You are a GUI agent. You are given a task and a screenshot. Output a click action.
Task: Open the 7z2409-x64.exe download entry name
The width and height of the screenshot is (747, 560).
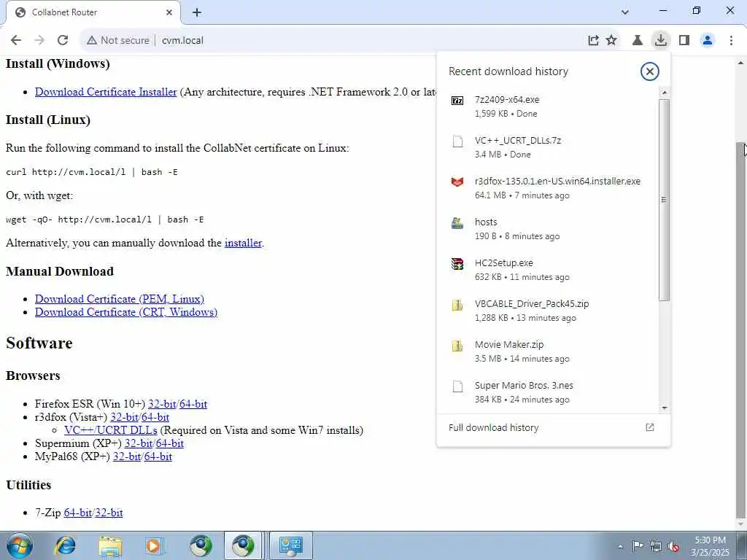[x=507, y=100]
